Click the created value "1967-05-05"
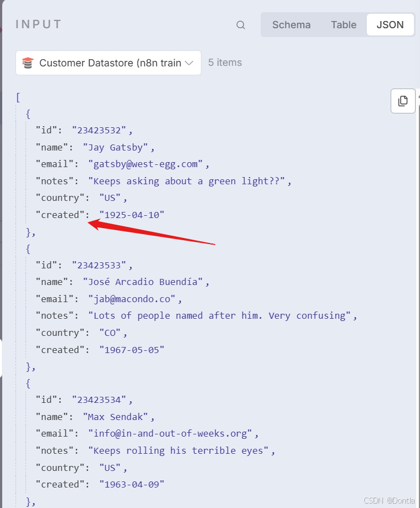The height and width of the screenshot is (508, 420). [x=132, y=350]
